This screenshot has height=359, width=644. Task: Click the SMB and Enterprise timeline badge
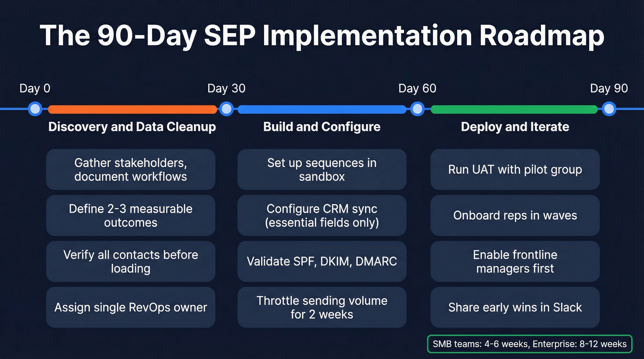tap(530, 344)
